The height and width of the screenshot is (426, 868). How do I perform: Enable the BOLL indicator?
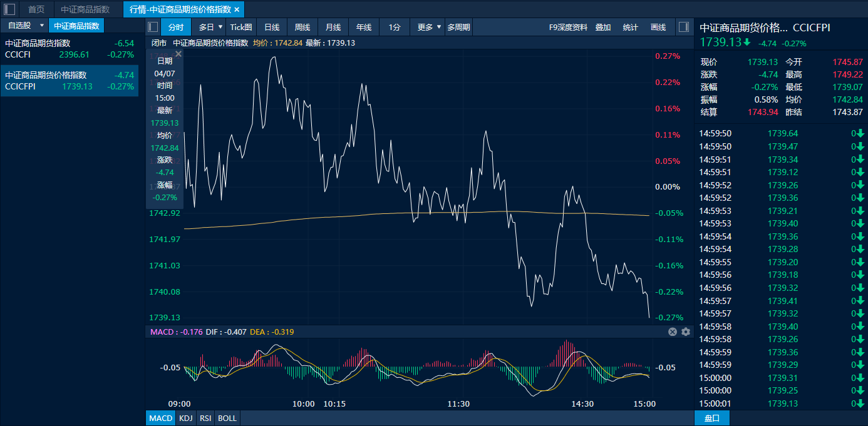227,418
